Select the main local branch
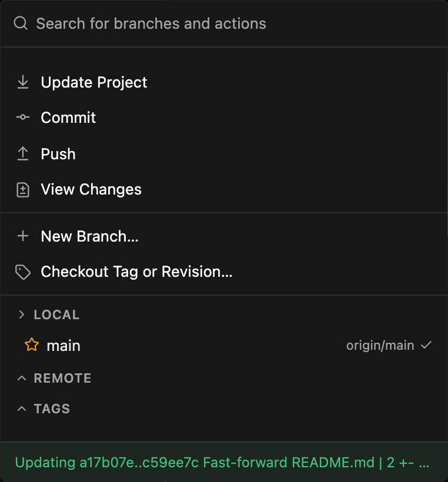448x482 pixels. pyautogui.click(x=224, y=345)
